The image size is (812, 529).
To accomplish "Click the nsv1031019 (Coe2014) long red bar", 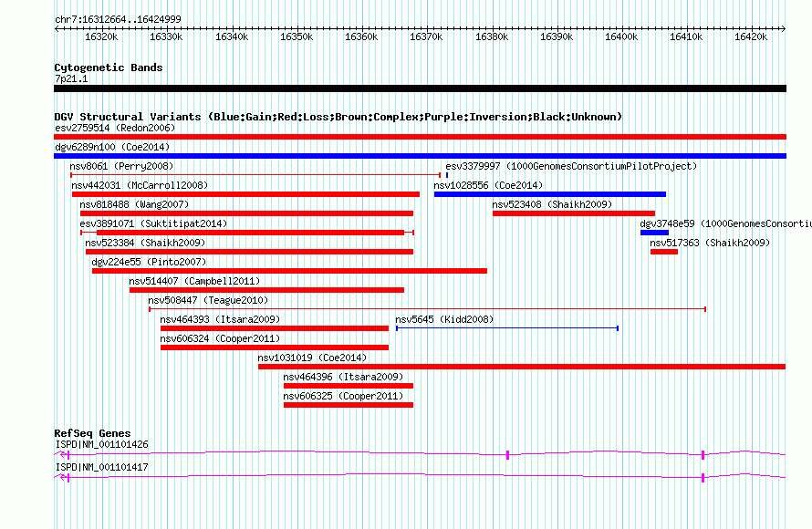I will pyautogui.click(x=522, y=367).
